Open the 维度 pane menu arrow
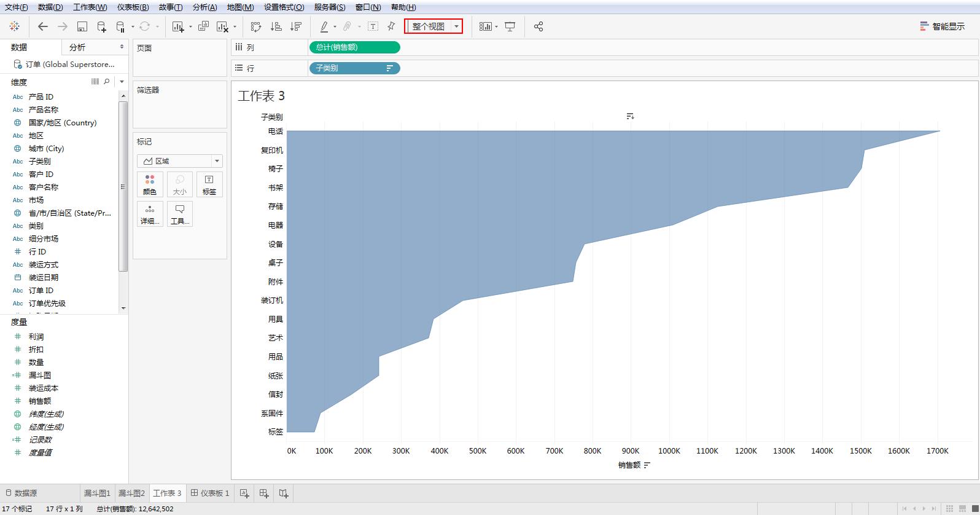The width and height of the screenshot is (980, 515). pos(122,81)
